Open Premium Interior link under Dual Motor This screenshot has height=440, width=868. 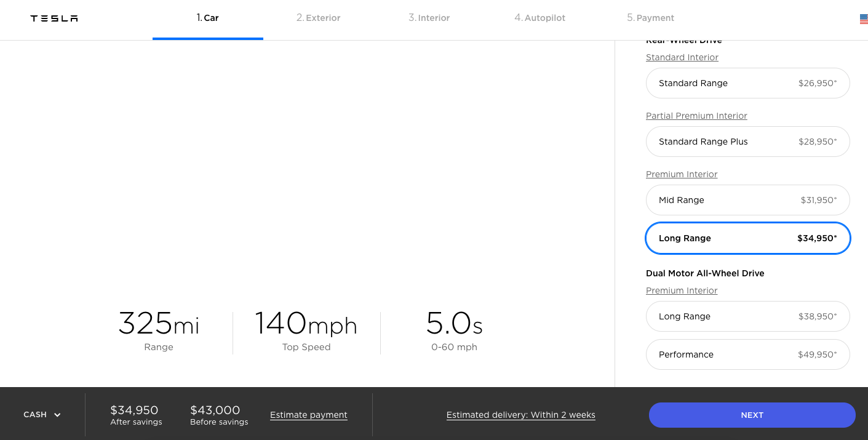[x=682, y=290]
